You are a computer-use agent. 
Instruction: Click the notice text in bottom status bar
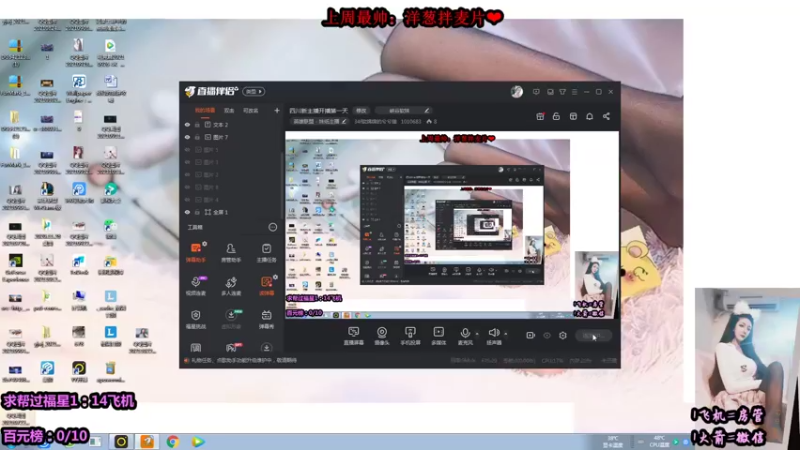coord(244,360)
